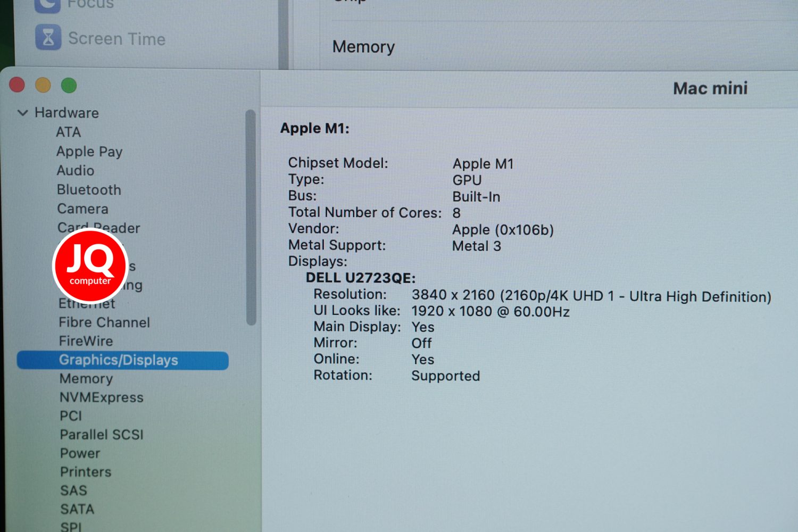Minimize window with yellow button
The width and height of the screenshot is (798, 532).
click(43, 85)
